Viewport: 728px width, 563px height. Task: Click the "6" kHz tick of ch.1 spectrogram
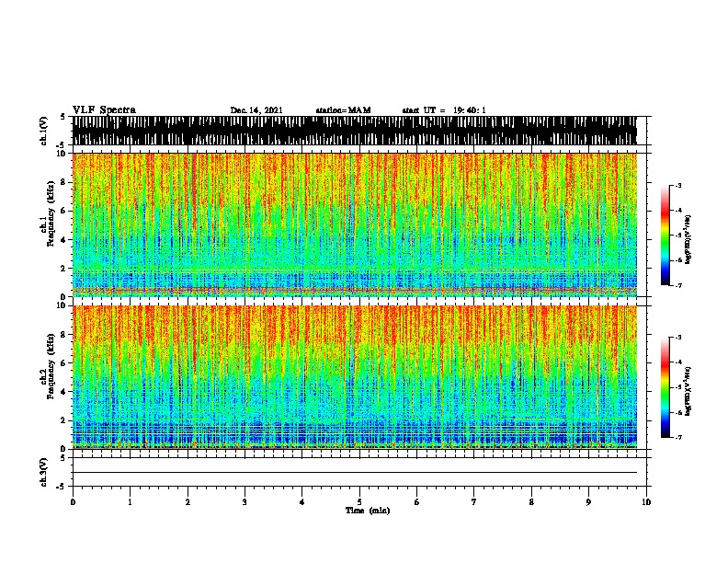64,211
